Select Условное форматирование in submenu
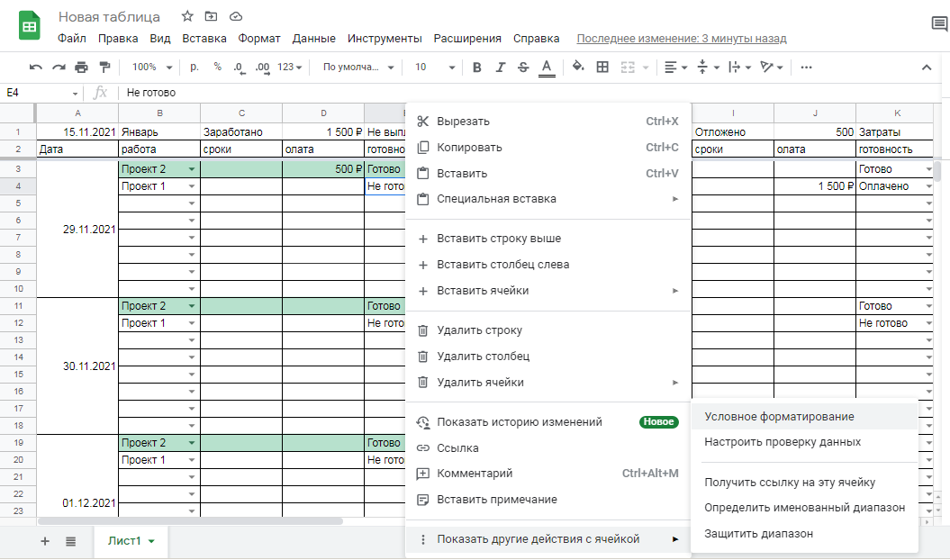Viewport: 950px width, 560px height. [804, 416]
